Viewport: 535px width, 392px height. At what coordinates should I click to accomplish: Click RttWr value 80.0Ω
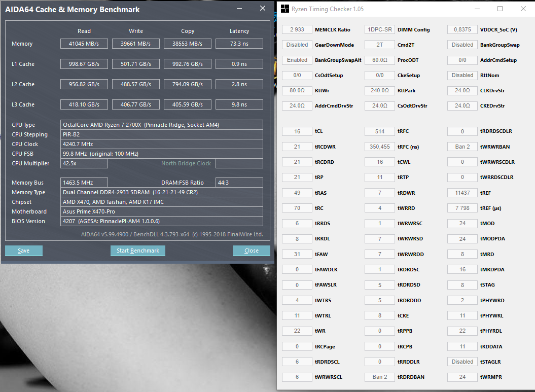pyautogui.click(x=297, y=90)
